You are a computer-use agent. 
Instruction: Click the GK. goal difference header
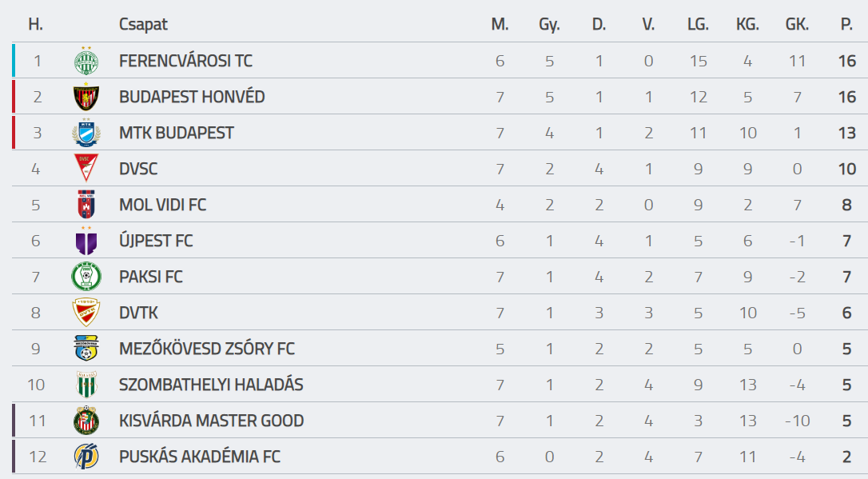[x=797, y=24]
